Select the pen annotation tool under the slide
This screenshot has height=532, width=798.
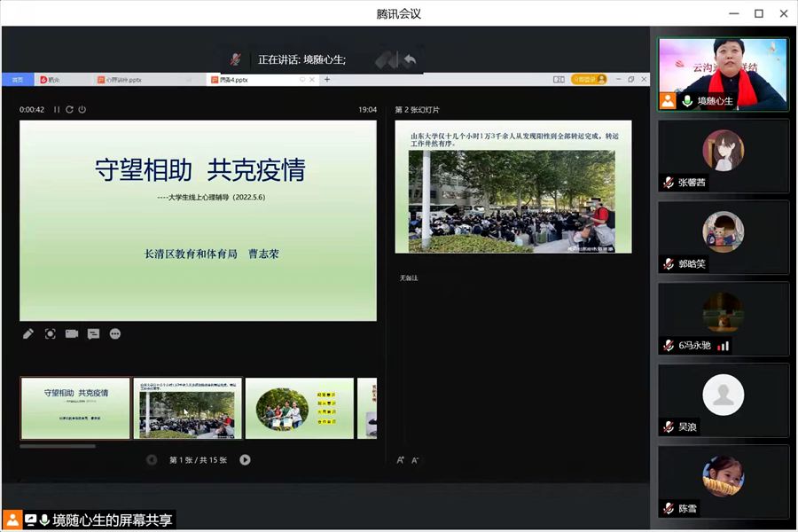click(28, 334)
